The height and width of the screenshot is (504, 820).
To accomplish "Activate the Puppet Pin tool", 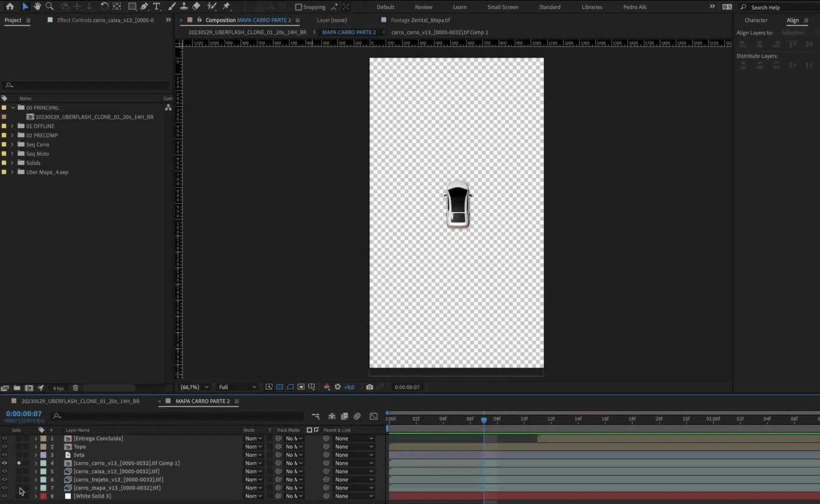I will click(226, 7).
